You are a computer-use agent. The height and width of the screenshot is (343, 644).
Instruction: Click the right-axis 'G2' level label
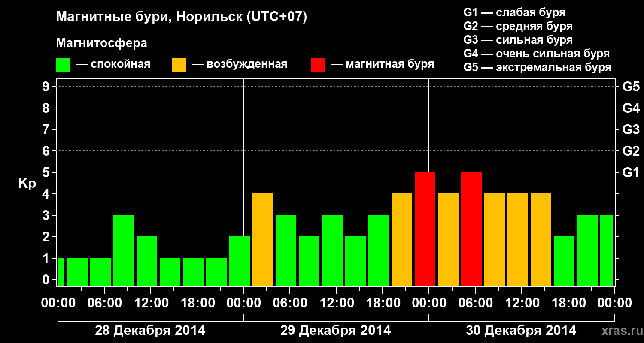pos(631,151)
